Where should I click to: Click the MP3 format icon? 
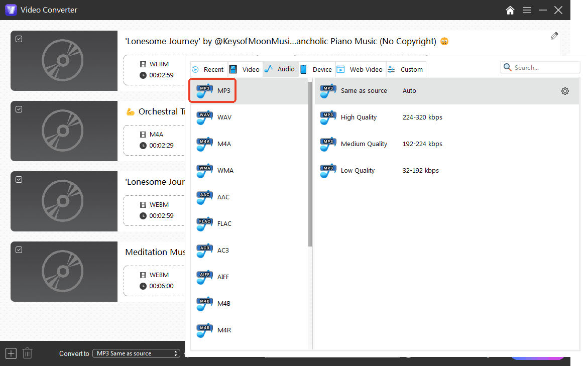click(x=204, y=91)
